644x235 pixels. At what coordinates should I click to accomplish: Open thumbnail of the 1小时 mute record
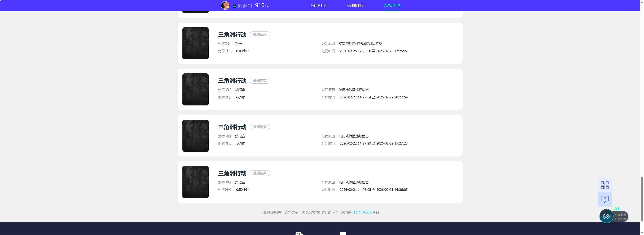tap(196, 136)
